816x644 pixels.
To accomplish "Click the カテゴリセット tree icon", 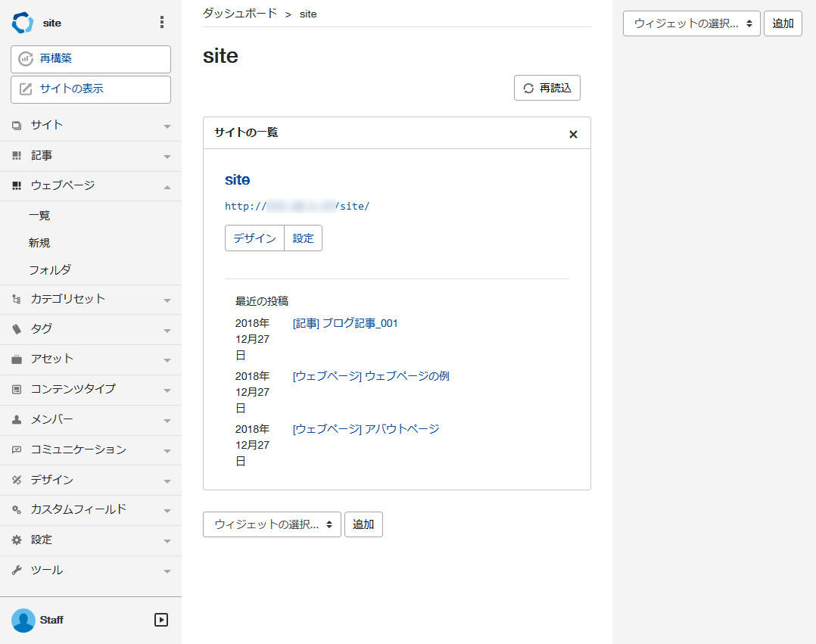I will click(x=17, y=299).
